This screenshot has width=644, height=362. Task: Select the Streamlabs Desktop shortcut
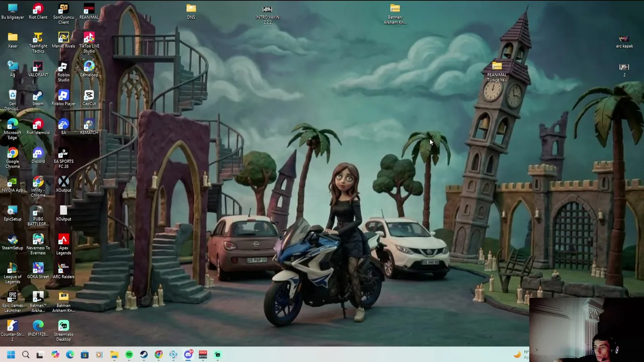coord(63,331)
